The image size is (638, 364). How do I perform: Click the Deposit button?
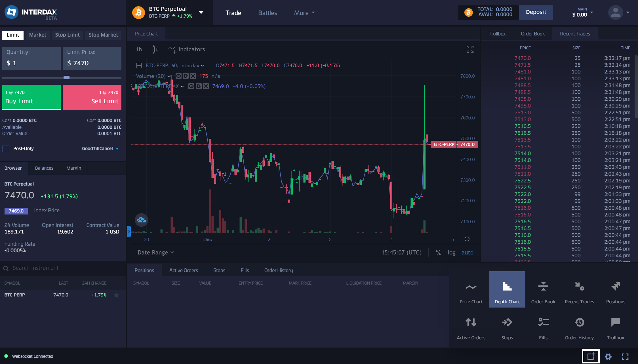click(536, 12)
